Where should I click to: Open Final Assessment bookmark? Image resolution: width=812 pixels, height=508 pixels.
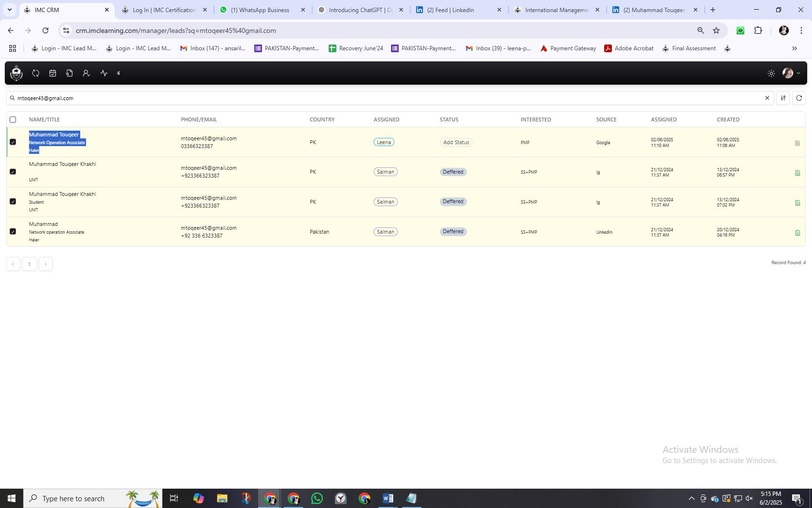tap(689, 48)
